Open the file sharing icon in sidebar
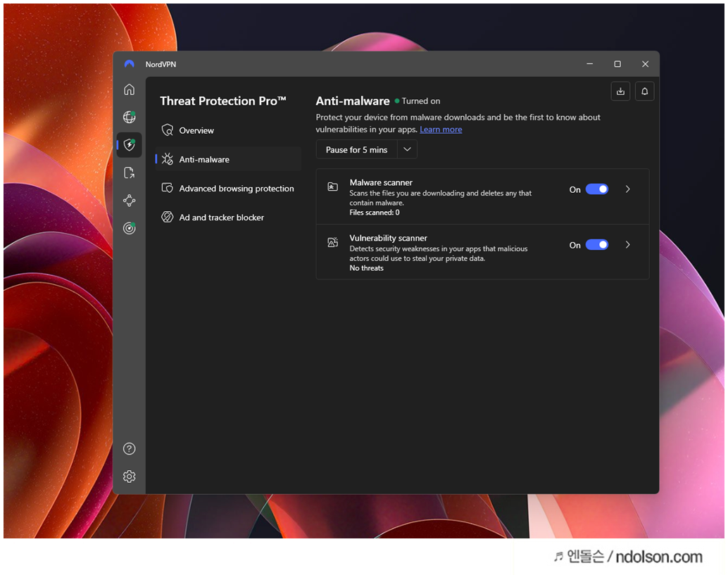Image resolution: width=728 pixels, height=575 pixels. click(x=129, y=173)
